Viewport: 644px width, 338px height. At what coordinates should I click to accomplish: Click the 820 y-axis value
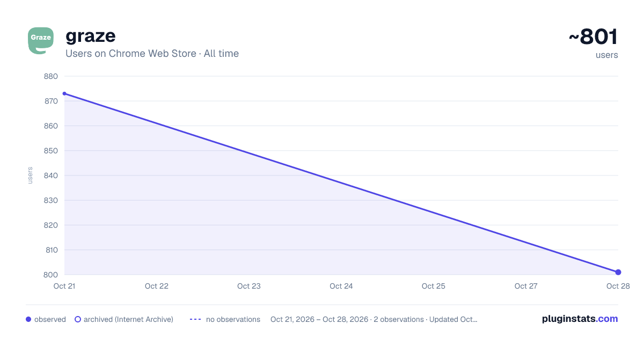tap(51, 225)
